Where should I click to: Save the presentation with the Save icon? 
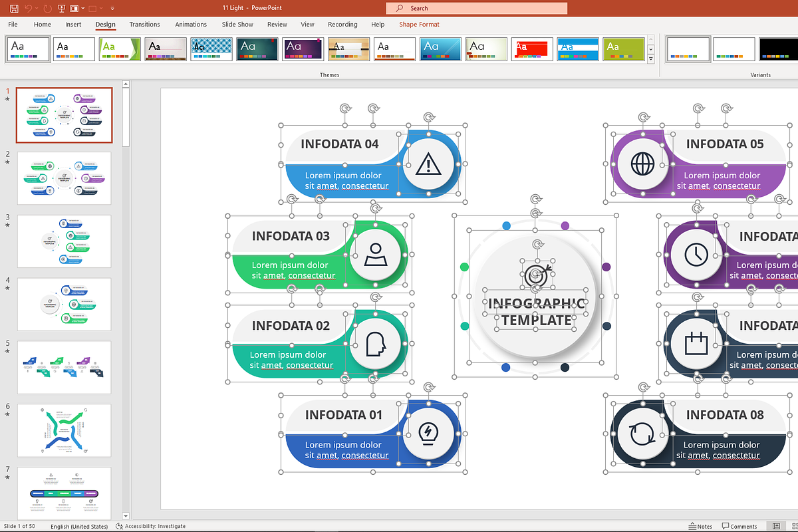coord(13,9)
